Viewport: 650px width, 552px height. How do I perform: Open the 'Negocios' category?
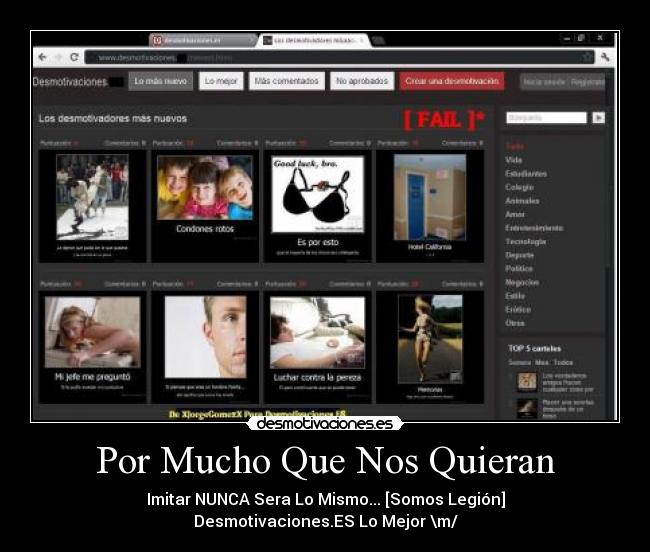[x=522, y=282]
